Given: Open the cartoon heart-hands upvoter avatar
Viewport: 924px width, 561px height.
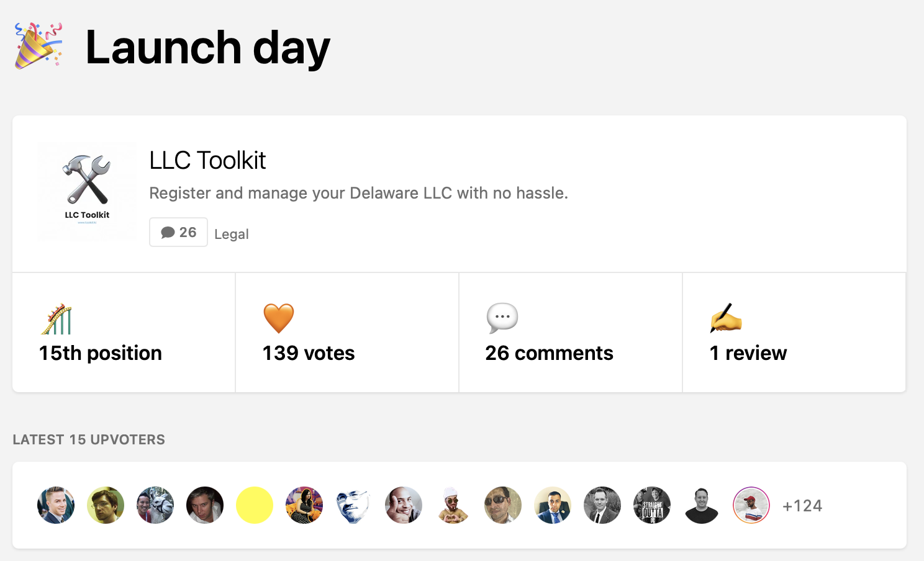Looking at the screenshot, I should (x=453, y=505).
